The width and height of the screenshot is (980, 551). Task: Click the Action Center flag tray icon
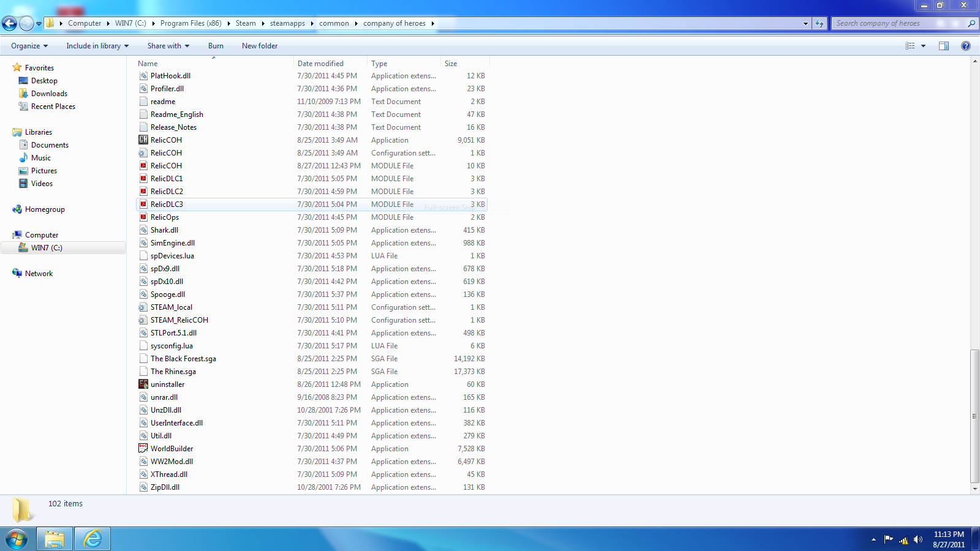tap(888, 539)
